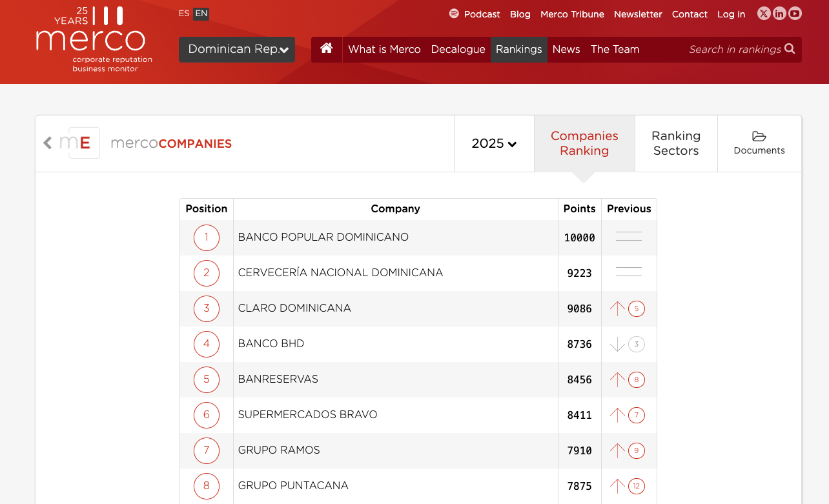829x504 pixels.
Task: Click BANCO POPULAR DOMINICANO company row
Action: [x=323, y=237]
